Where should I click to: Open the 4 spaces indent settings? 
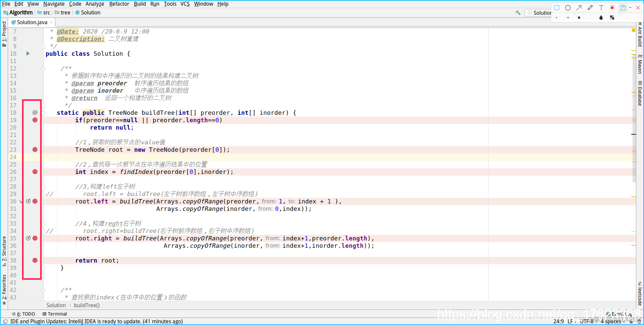coord(612,321)
